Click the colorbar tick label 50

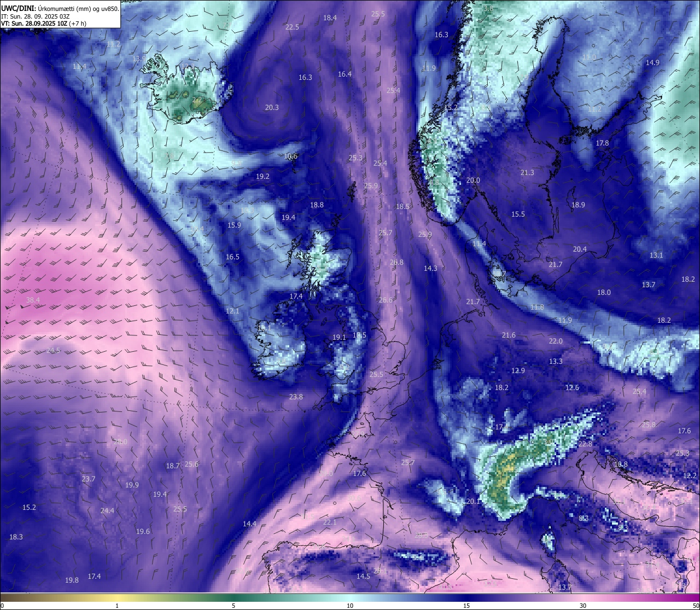(696, 606)
